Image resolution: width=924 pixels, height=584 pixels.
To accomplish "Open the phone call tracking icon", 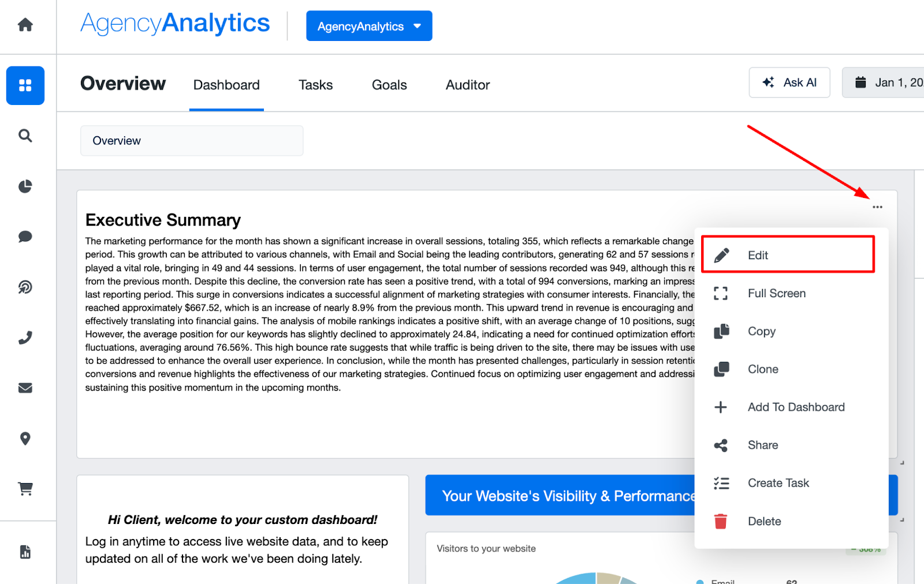I will coord(25,338).
